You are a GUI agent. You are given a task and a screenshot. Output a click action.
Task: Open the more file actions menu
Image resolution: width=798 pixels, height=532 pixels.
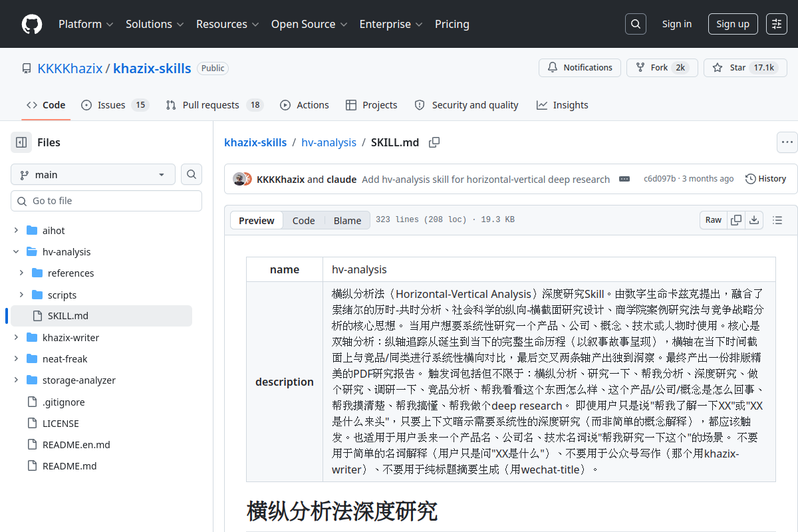click(787, 142)
